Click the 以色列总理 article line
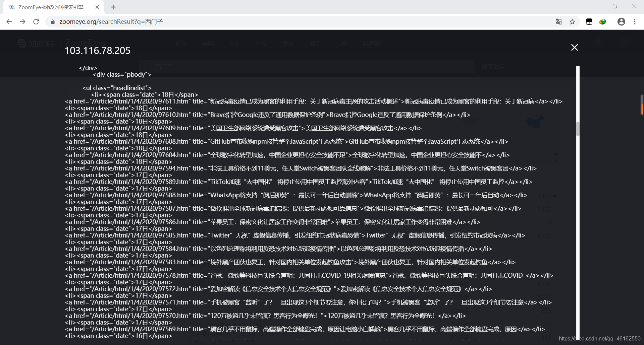This screenshot has height=345, width=644. tap(278, 249)
